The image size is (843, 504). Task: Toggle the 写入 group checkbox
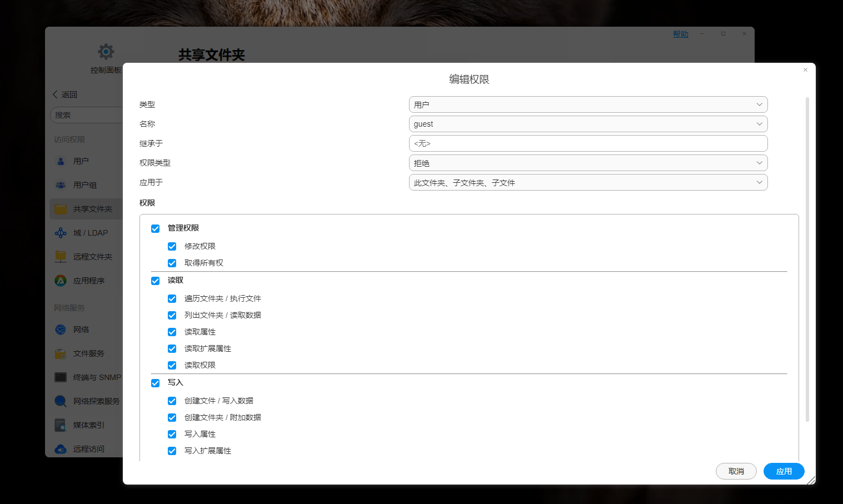(x=156, y=383)
